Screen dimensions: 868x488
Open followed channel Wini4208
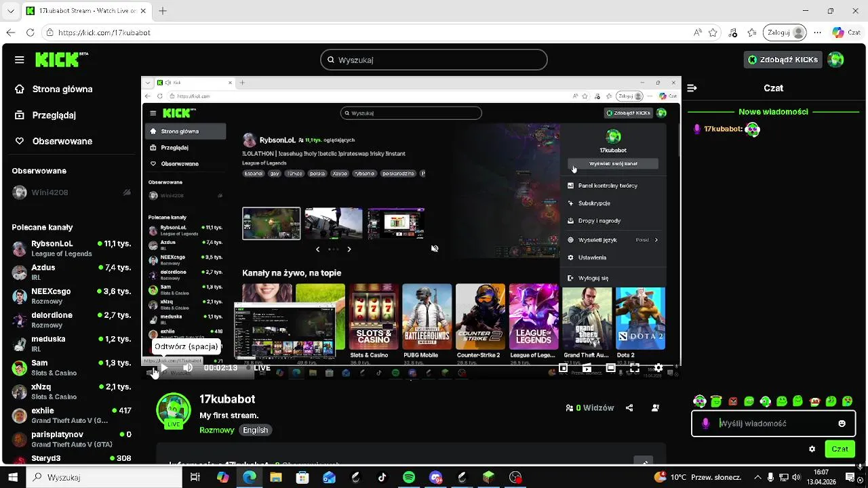(71, 192)
